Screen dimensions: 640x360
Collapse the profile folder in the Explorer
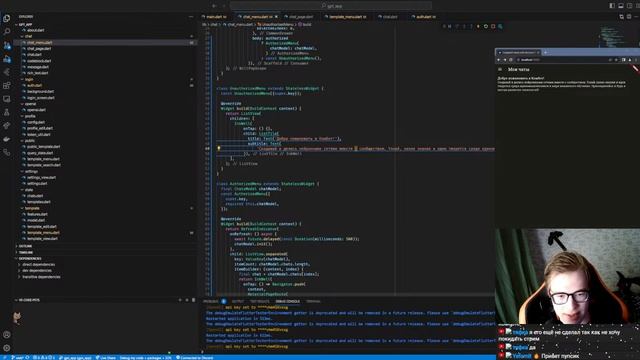click(30, 116)
